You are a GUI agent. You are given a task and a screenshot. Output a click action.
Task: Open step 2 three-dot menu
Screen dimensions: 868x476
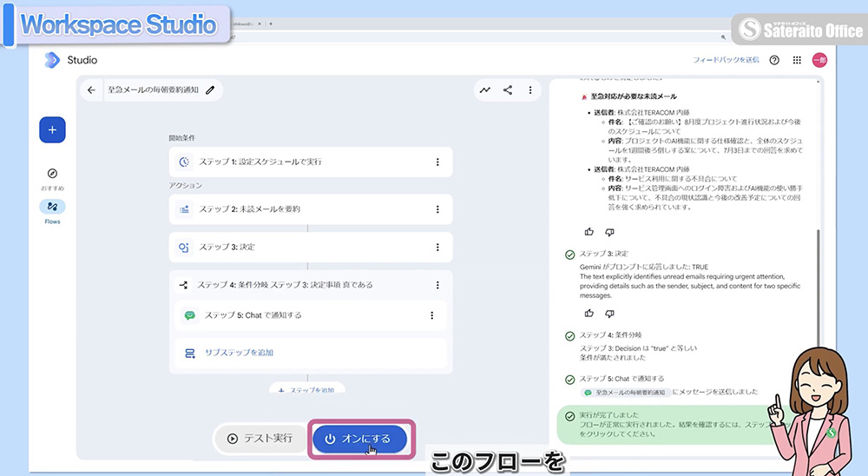coord(437,209)
